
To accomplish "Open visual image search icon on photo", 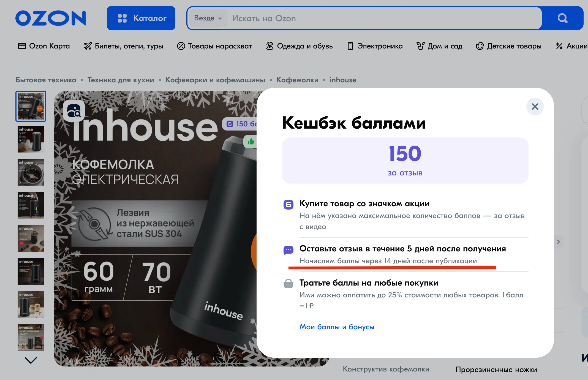I will (x=74, y=111).
